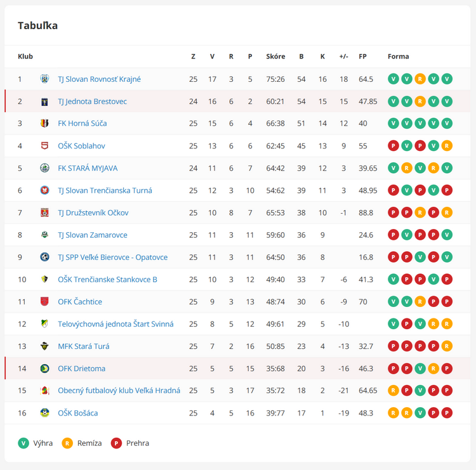Click the OŠK Soblahov shield logo
The height and width of the screenshot is (470, 476).
tap(44, 146)
